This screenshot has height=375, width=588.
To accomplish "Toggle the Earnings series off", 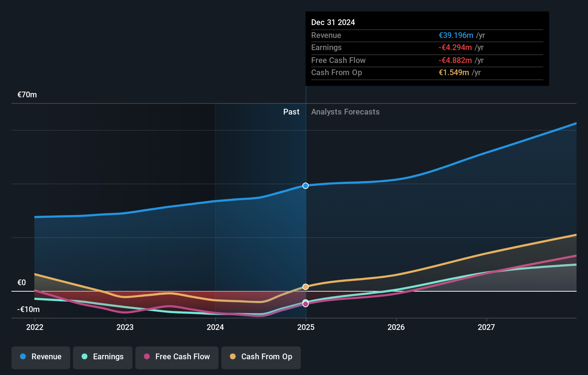I will (103, 357).
